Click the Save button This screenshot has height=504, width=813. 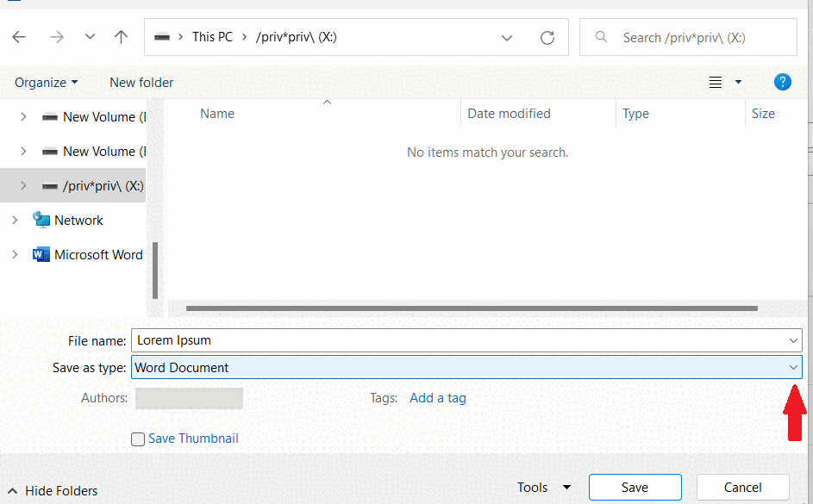tap(635, 487)
